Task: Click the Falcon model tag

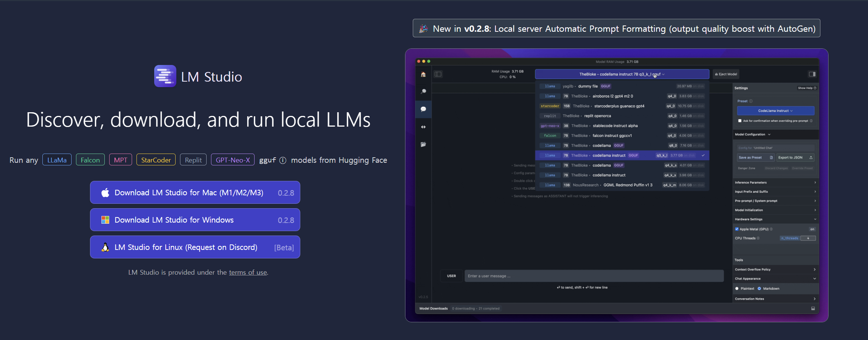Action: [90, 160]
